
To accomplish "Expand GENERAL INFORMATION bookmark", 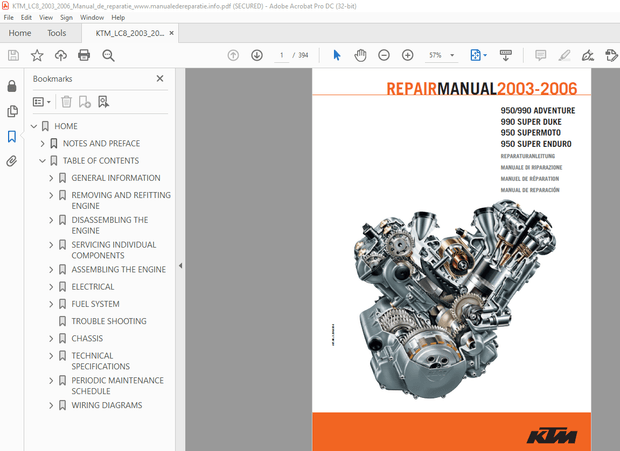I will pos(51,178).
